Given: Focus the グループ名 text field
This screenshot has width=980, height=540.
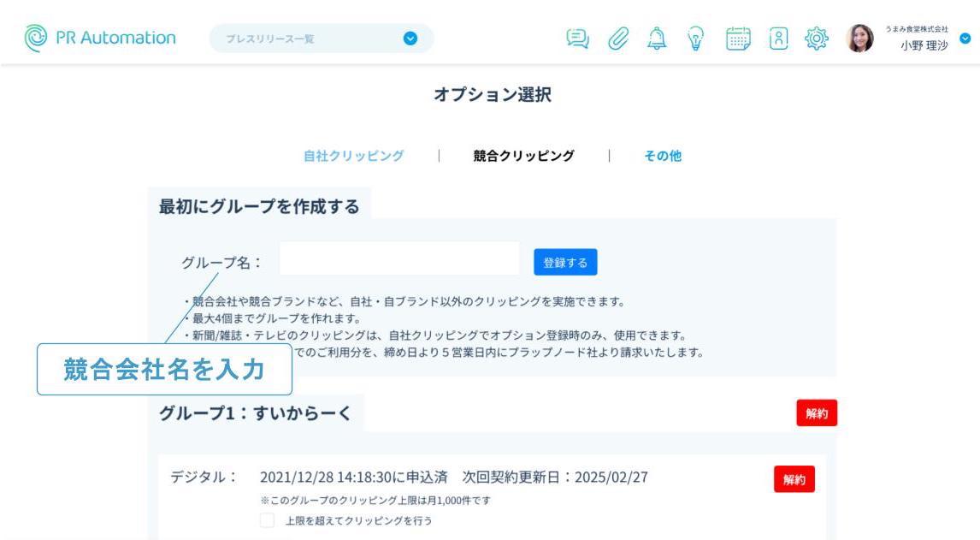Looking at the screenshot, I should pos(398,259).
